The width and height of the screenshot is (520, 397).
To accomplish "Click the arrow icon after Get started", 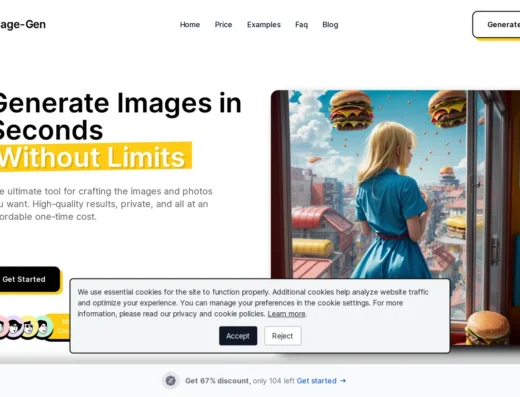I will click(x=343, y=381).
